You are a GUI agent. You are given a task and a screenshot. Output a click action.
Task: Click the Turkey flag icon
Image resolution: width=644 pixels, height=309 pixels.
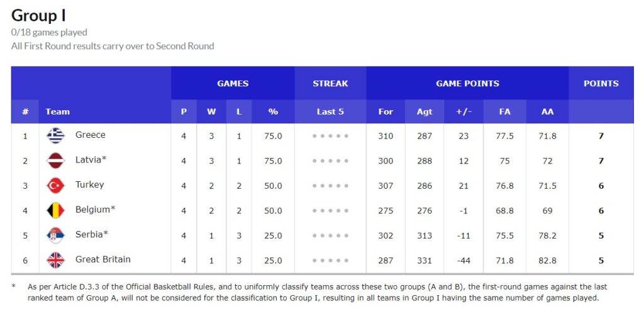coord(55,186)
